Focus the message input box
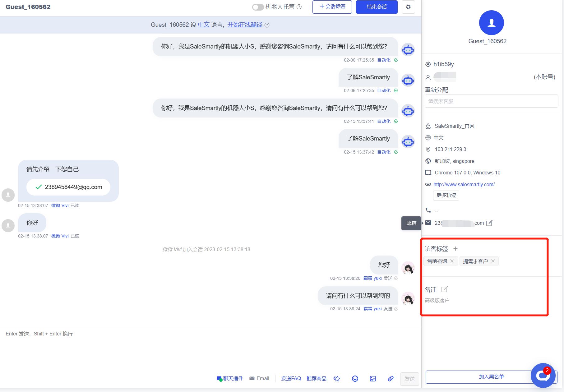Screen dimensions: 564x392 [210, 348]
